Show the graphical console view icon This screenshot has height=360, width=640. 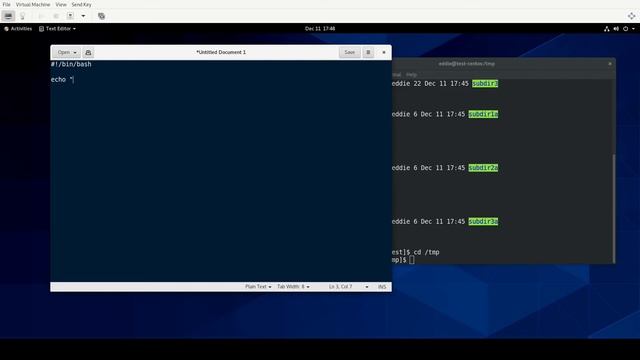coord(8,16)
